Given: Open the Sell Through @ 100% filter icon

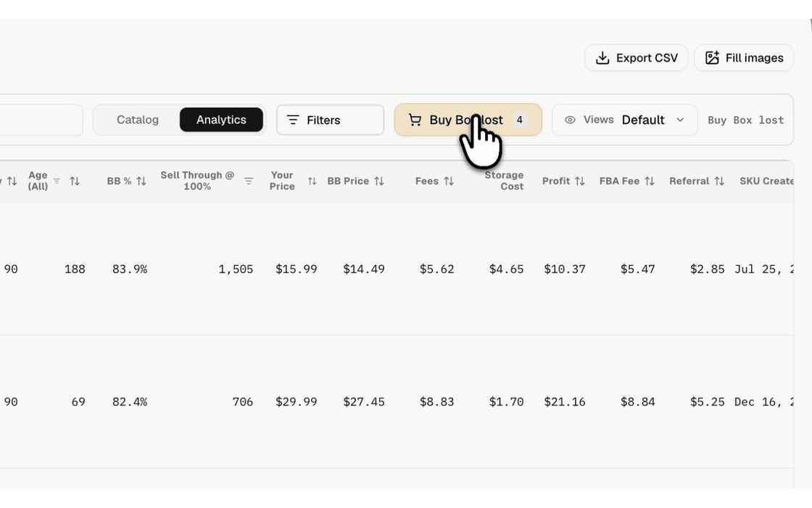Looking at the screenshot, I should (x=249, y=181).
